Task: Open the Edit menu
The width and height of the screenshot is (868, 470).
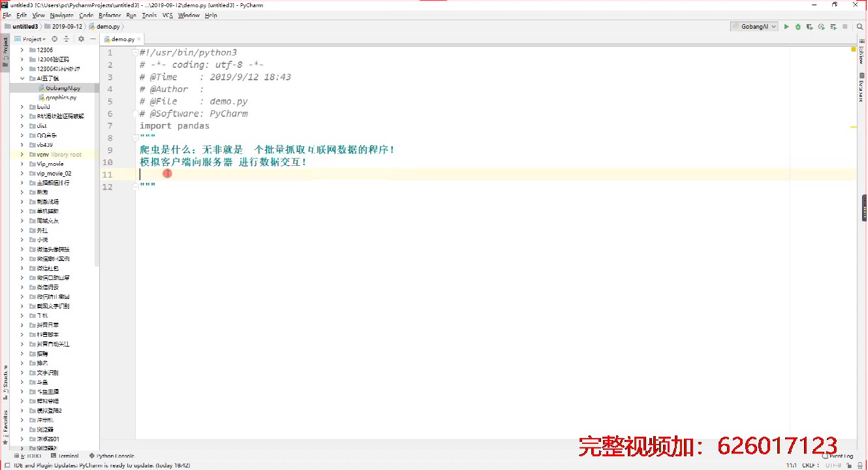Action: [22, 15]
